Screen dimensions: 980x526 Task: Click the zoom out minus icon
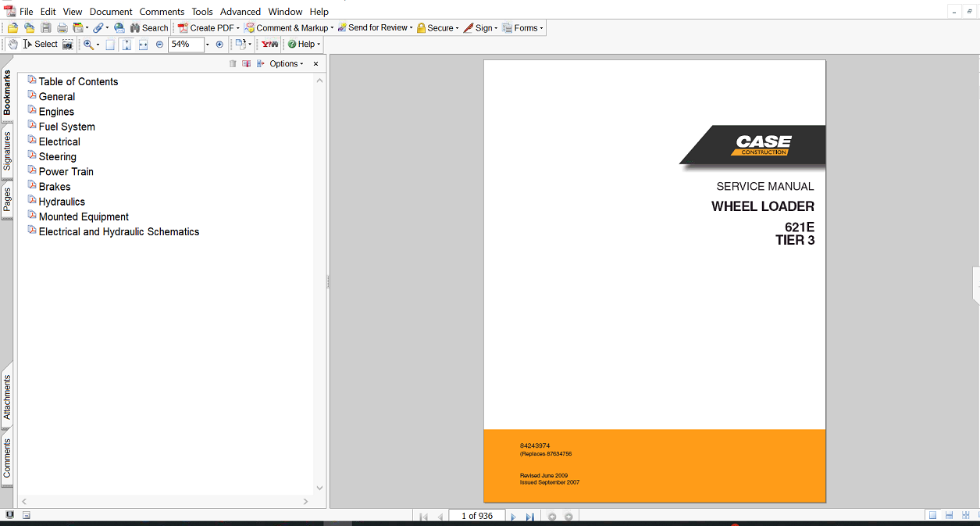pyautogui.click(x=160, y=45)
